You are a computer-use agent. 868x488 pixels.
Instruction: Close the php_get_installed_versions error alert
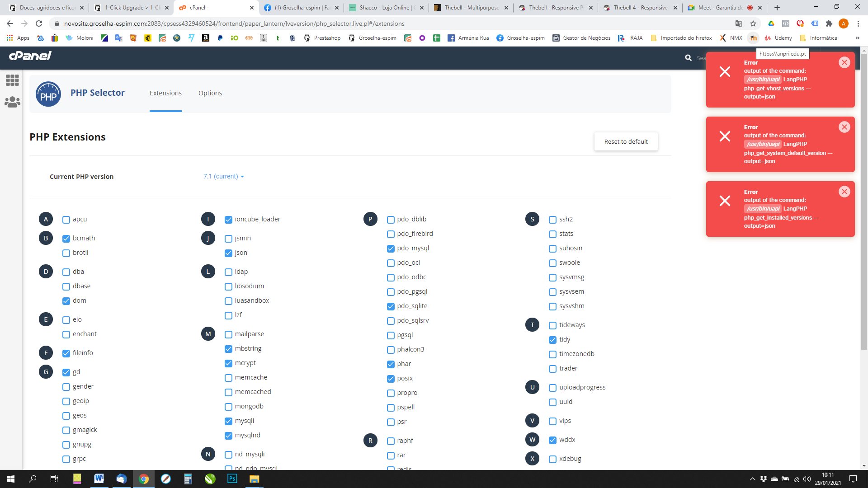point(844,192)
